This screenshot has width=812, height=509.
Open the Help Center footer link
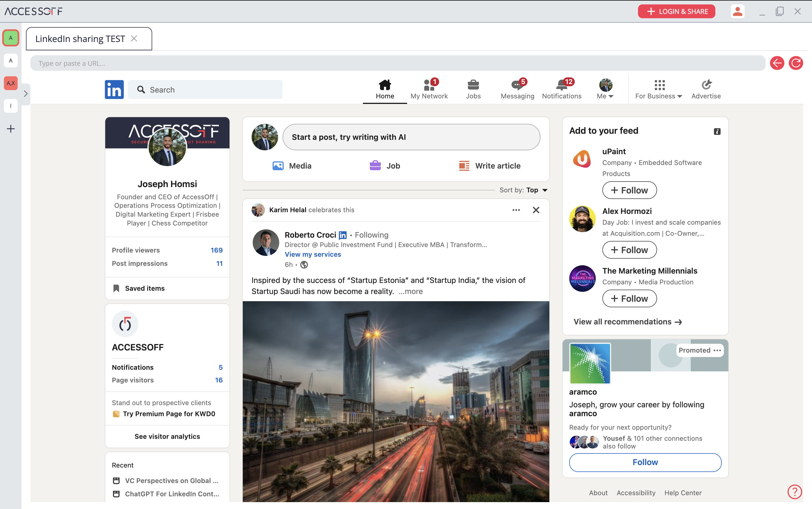pos(683,493)
